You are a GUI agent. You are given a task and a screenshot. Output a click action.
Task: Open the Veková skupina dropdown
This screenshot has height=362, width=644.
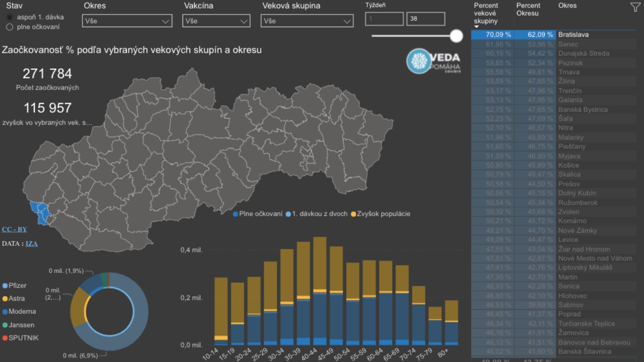[x=306, y=21]
